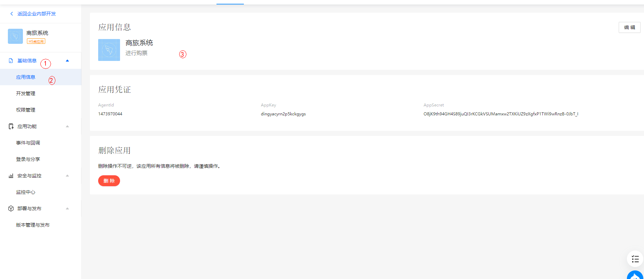Click the 基础信息 document icon
Screen dimensions: 644x279
point(11,61)
